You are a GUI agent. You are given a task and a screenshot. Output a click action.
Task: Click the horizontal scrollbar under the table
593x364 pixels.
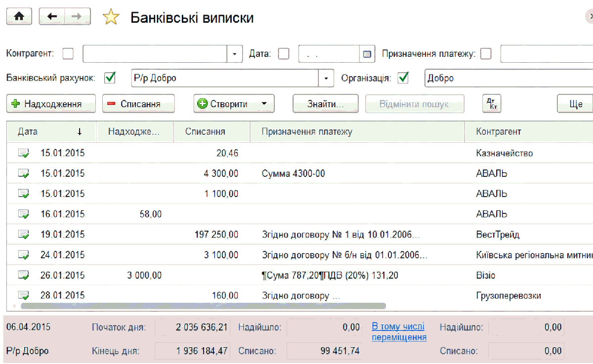pyautogui.click(x=203, y=306)
